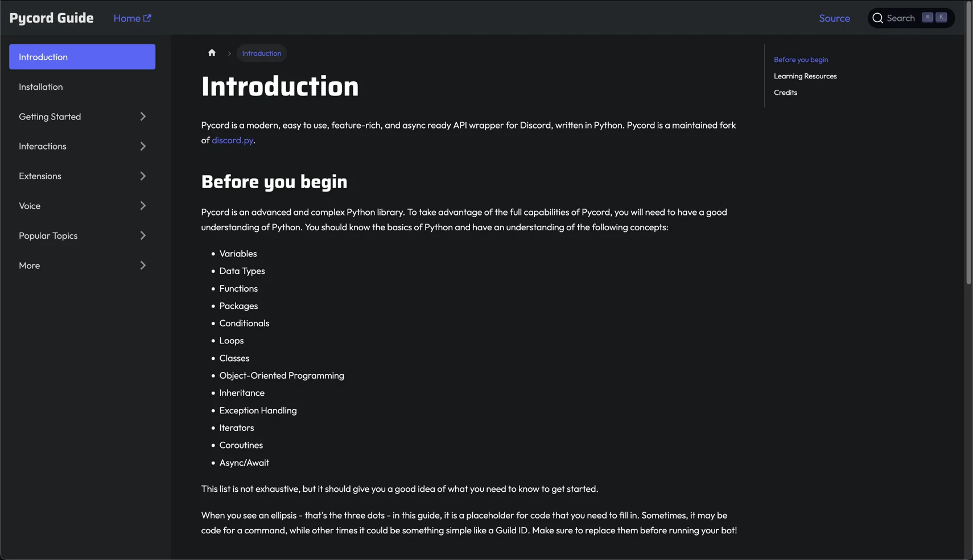Open the discord.py hyperlink
This screenshot has height=560, width=973.
coord(232,140)
